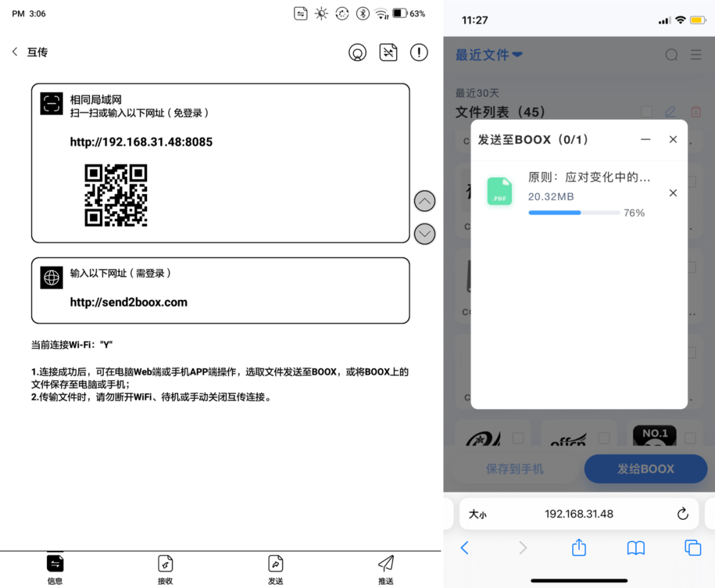Tick the checkbox beside the NO.1 thumbnail
The width and height of the screenshot is (715, 588).
pos(691,438)
